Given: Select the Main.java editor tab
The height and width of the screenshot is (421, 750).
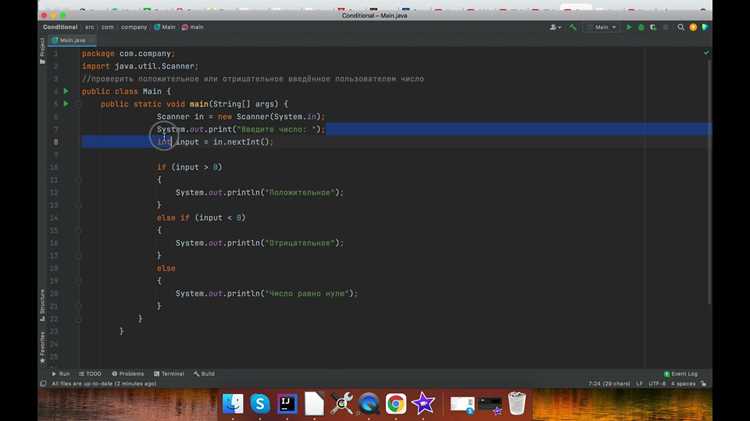Looking at the screenshot, I should [x=73, y=40].
